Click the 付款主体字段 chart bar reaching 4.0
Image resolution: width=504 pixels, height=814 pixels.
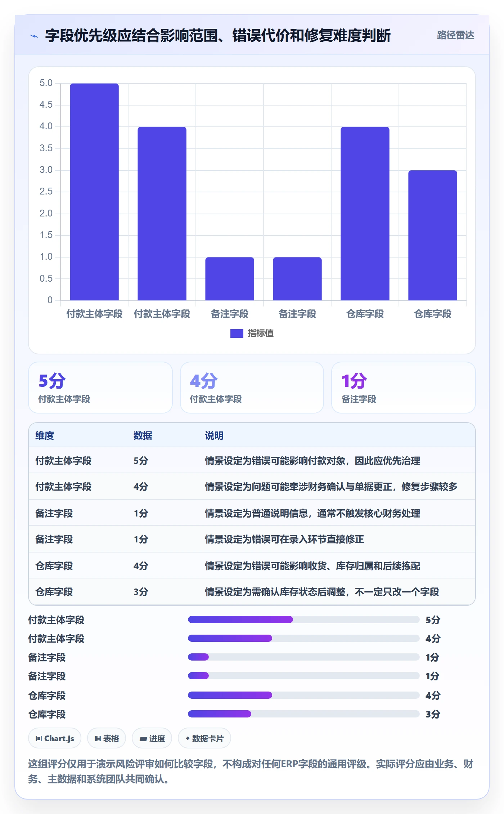[x=162, y=214]
